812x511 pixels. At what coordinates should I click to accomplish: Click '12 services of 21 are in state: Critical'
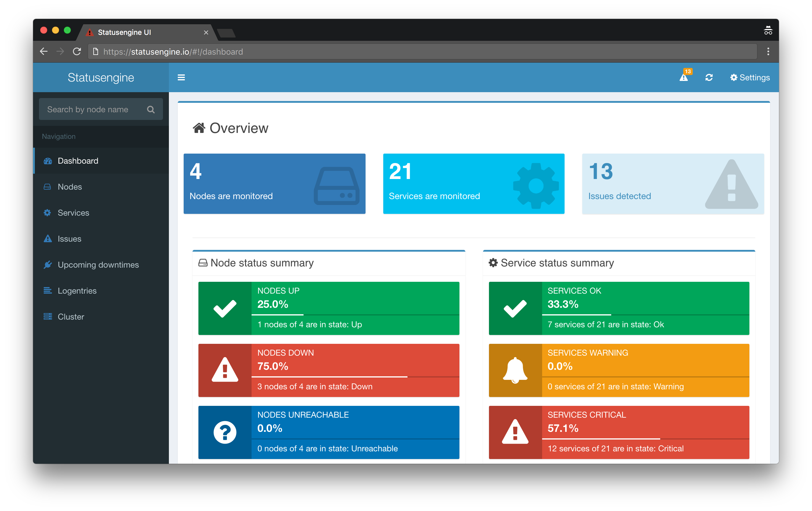click(616, 449)
